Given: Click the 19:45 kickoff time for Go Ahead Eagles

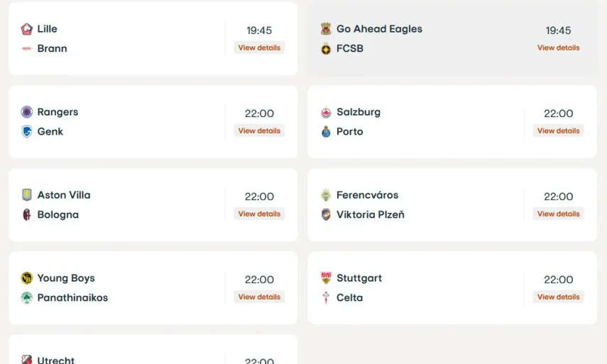Looking at the screenshot, I should point(558,31).
